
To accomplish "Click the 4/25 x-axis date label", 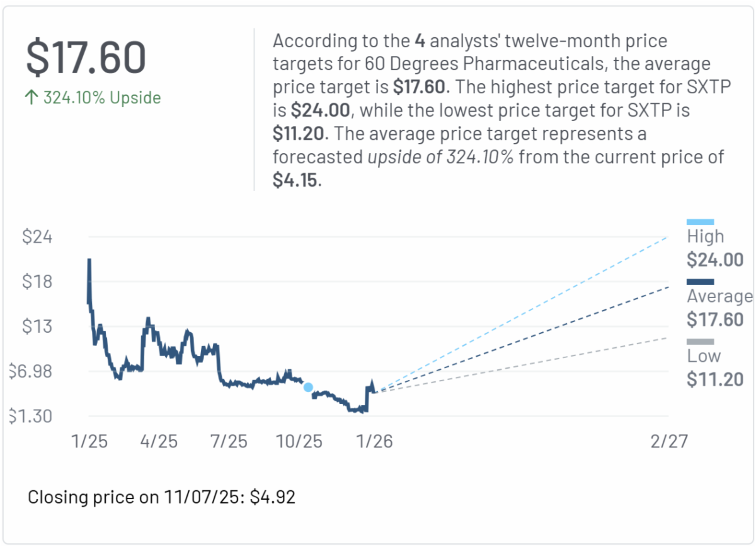I will click(159, 441).
